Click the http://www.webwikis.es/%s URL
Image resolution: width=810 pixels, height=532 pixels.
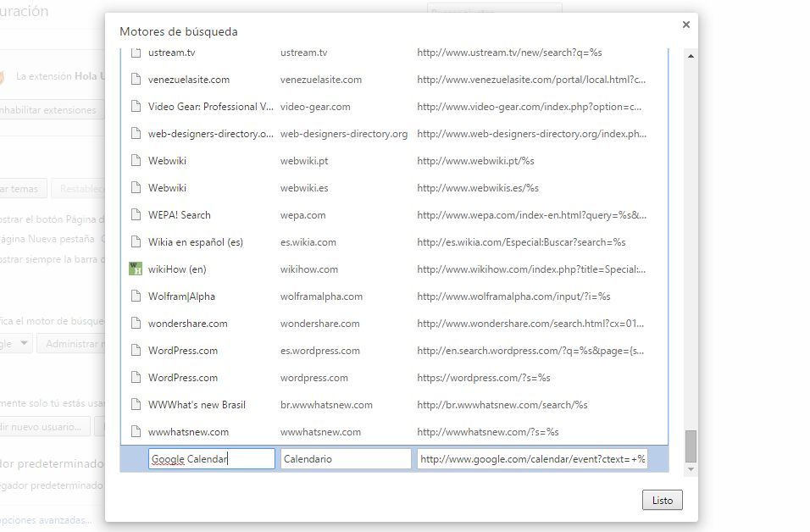click(478, 187)
